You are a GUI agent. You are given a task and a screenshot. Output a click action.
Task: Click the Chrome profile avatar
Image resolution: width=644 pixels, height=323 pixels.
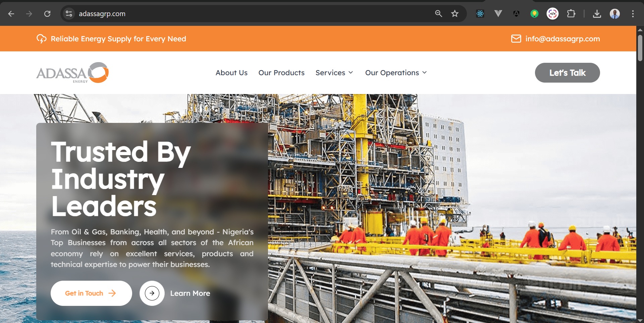(x=615, y=14)
